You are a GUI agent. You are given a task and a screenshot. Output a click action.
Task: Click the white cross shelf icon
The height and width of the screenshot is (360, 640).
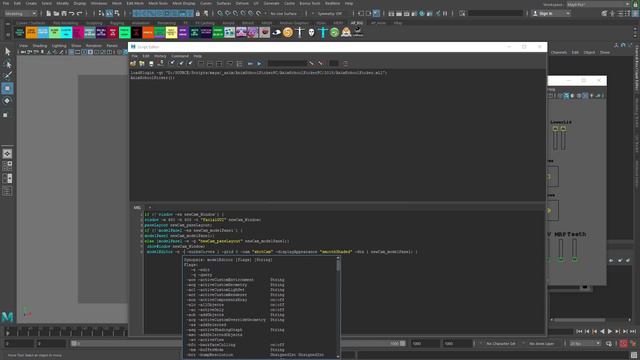[300, 32]
